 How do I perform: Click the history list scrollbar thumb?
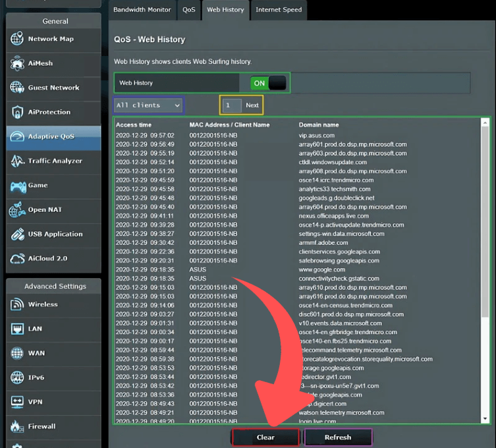click(x=485, y=221)
